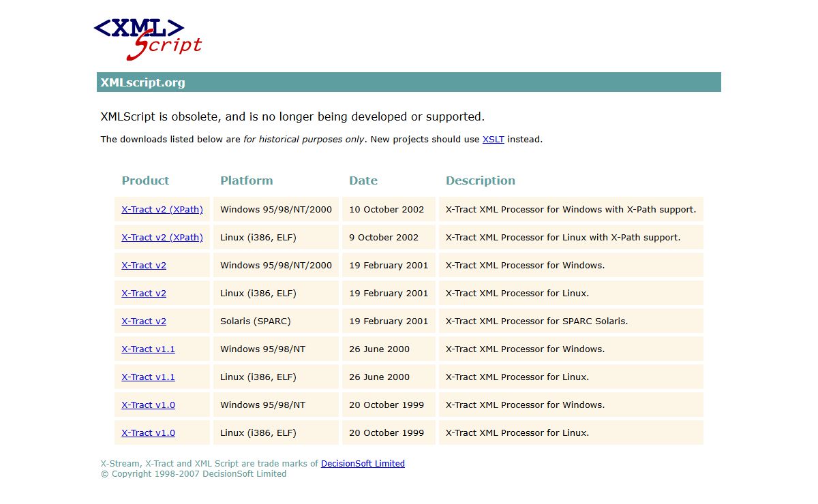818x504 pixels.
Task: Click the XMLscript.org banner heading
Action: click(x=409, y=82)
